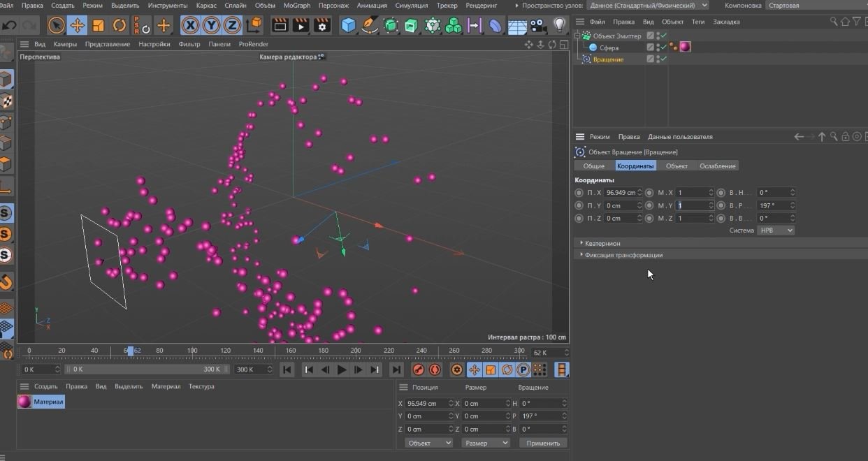This screenshot has height=461, width=868.
Task: Toggle Z axis lock
Action: pos(232,26)
